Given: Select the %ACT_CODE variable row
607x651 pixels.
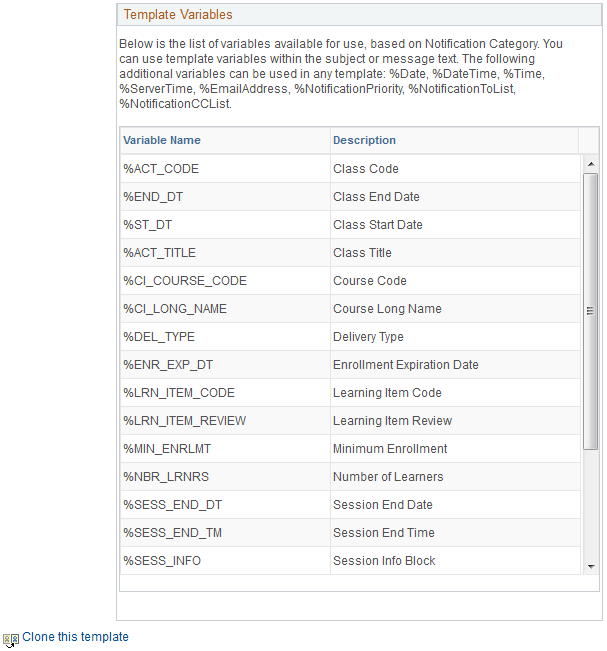Looking at the screenshot, I should 161,169.
